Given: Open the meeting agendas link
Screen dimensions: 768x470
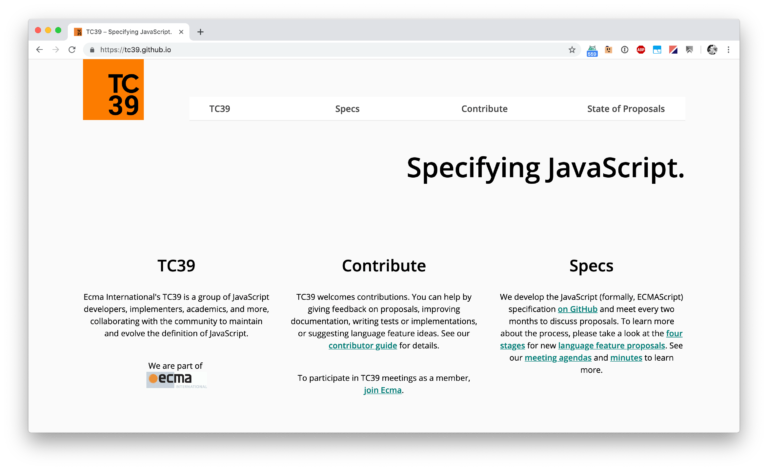Looking at the screenshot, I should (x=558, y=358).
